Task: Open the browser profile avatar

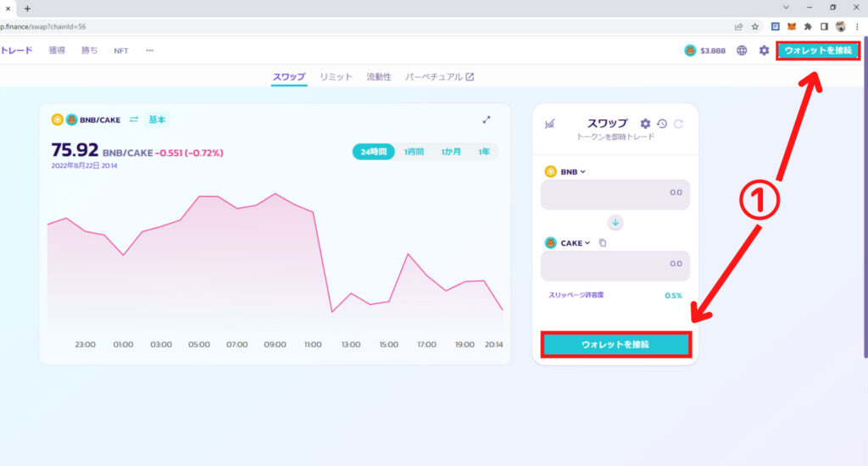Action: click(x=840, y=26)
